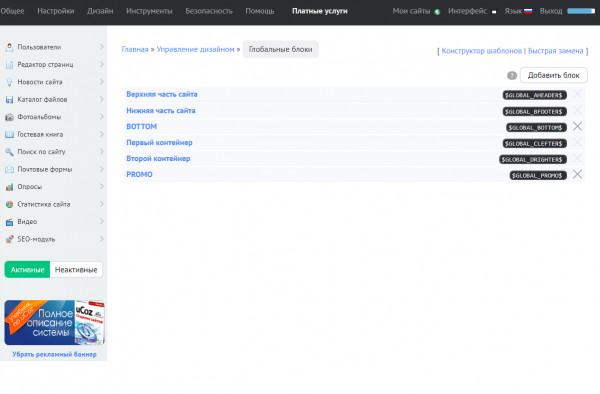Click the uCoz textbook advertising banner
600x394 pixels.
pos(54,323)
